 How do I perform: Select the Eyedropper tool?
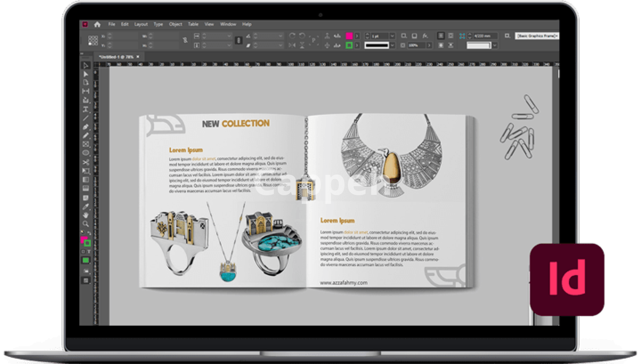click(86, 207)
